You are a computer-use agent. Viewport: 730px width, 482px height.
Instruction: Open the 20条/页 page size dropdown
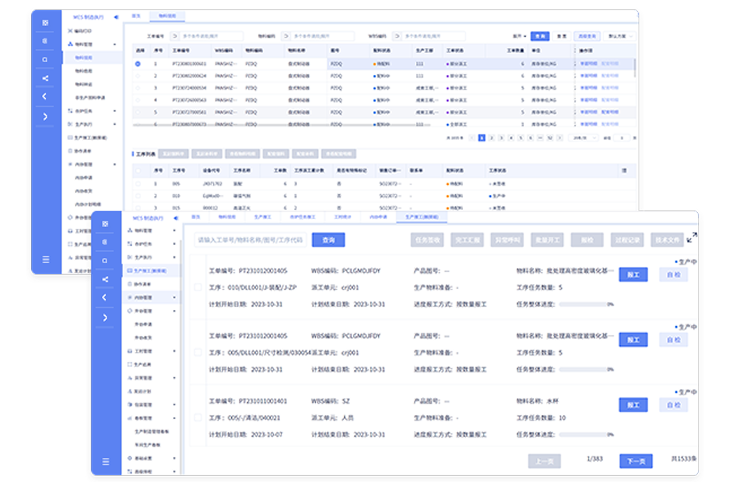(583, 138)
